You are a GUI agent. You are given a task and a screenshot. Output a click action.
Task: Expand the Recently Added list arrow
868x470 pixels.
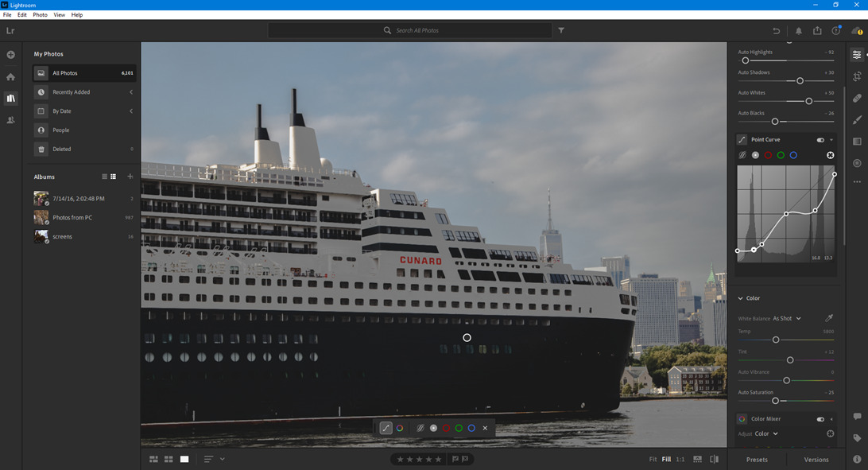tap(131, 92)
